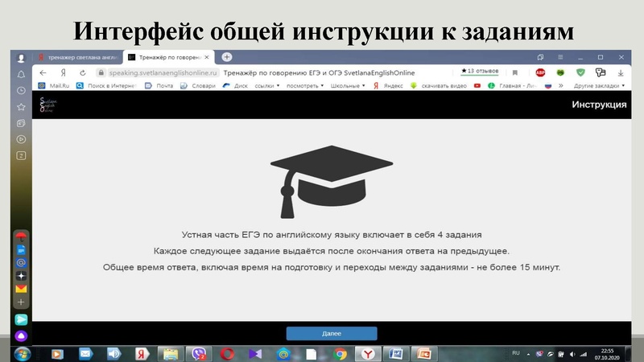Close the Тренажёр по говорению tab
The image size is (644, 362).
[x=207, y=57]
